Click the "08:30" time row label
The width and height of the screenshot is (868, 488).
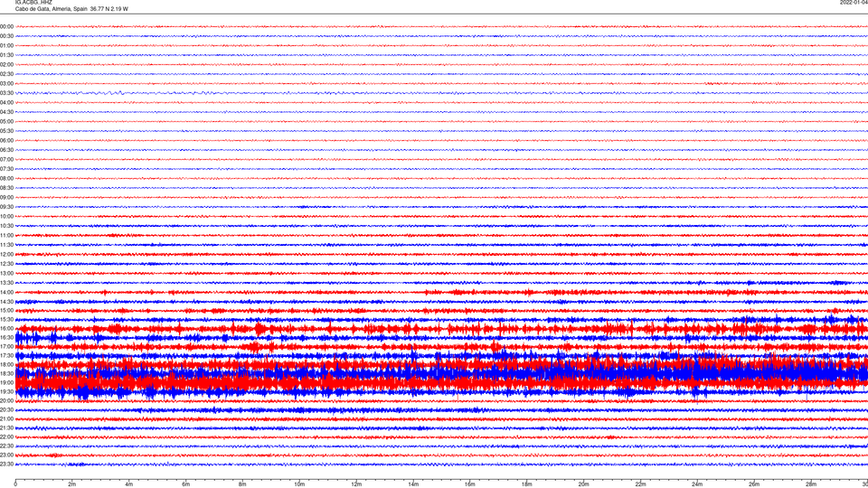pos(6,188)
